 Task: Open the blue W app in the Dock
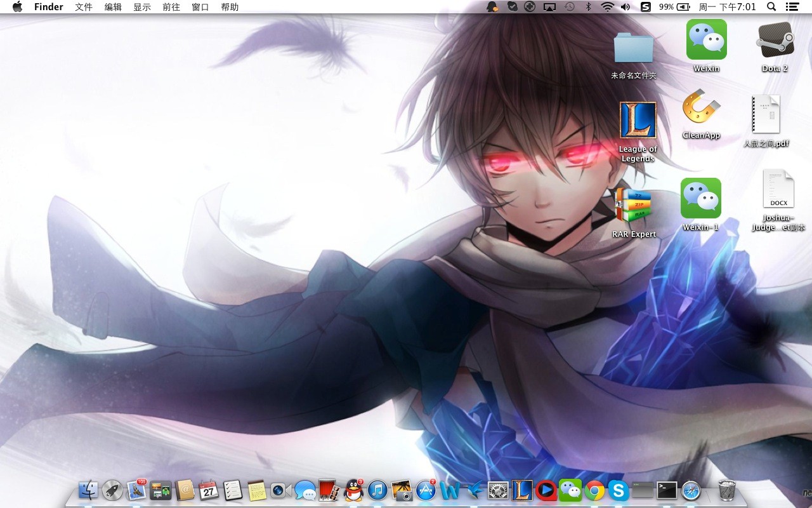click(x=450, y=490)
